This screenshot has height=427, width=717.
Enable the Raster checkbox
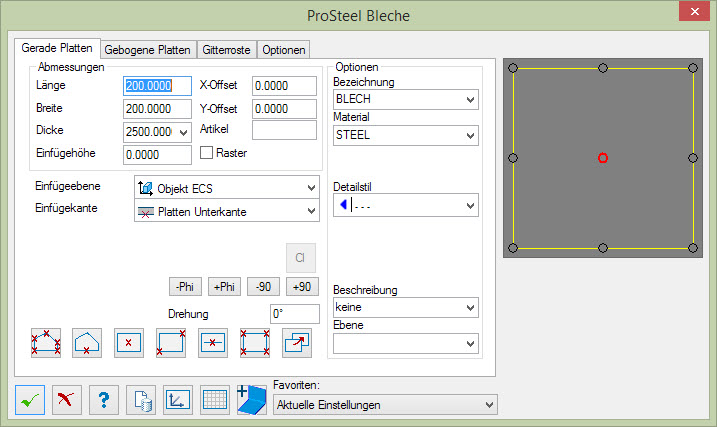206,153
